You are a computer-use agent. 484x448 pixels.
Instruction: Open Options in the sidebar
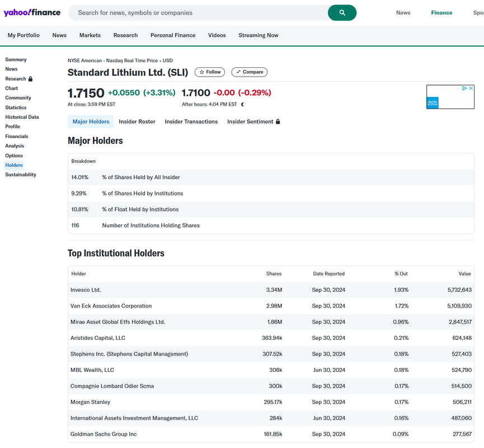[14, 156]
